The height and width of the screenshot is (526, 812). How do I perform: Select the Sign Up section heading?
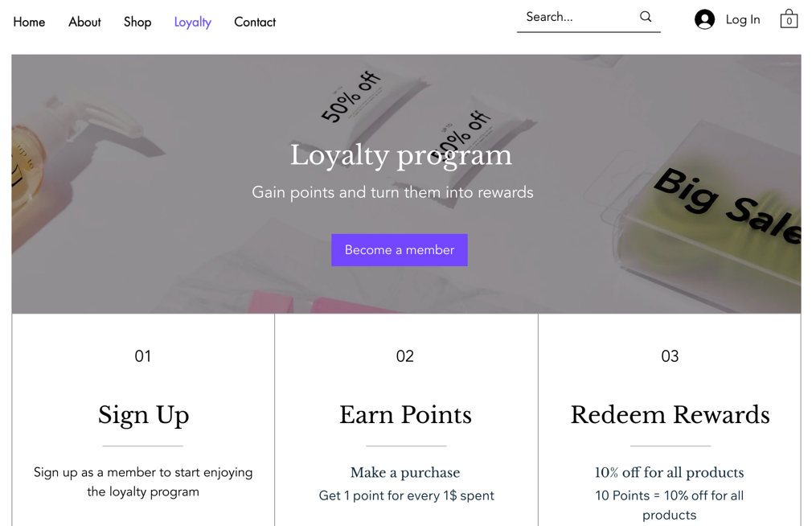143,415
